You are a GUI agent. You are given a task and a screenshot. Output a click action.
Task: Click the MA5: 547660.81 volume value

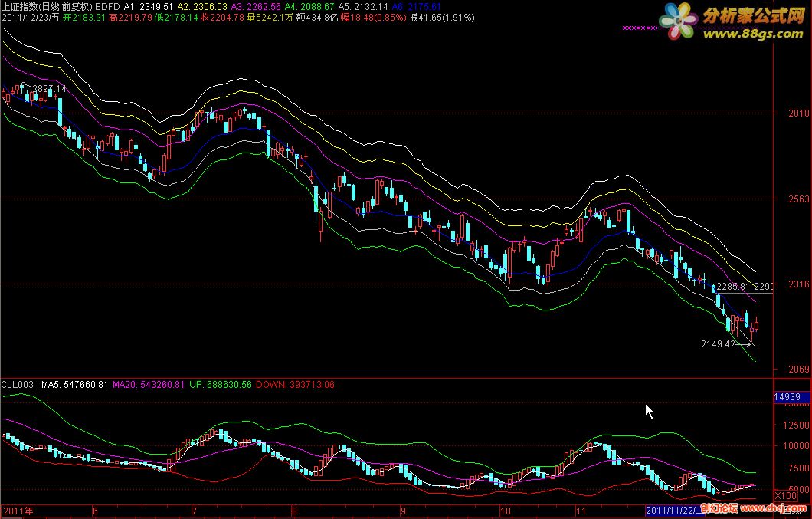pyautogui.click(x=74, y=385)
